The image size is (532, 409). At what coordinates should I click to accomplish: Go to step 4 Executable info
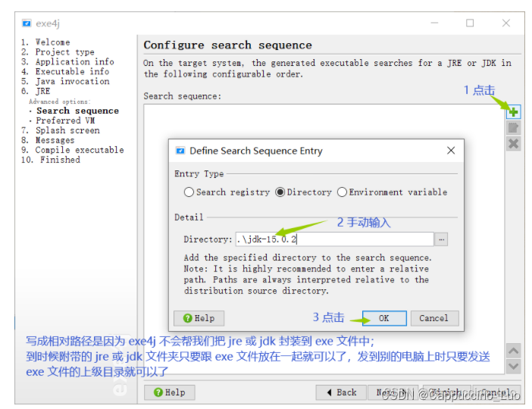point(65,71)
